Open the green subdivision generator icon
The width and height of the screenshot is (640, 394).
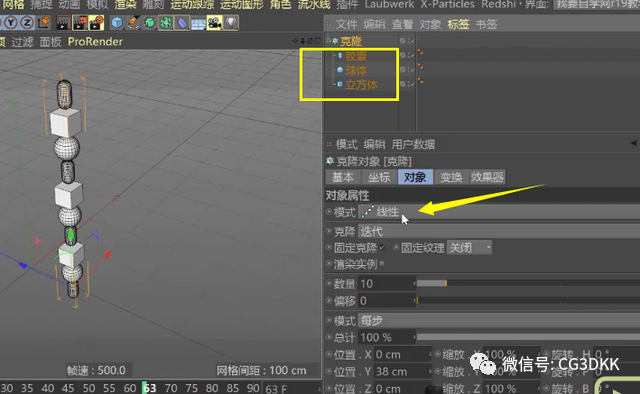point(150,23)
